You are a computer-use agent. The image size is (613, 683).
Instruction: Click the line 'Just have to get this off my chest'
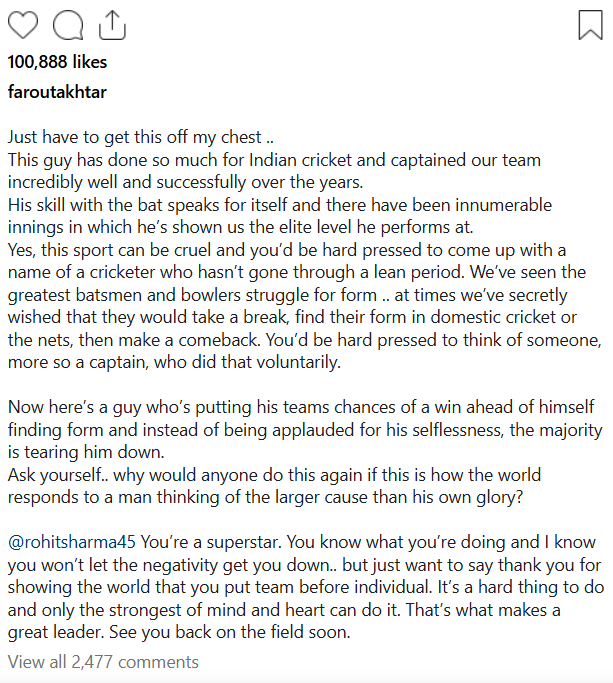(141, 137)
